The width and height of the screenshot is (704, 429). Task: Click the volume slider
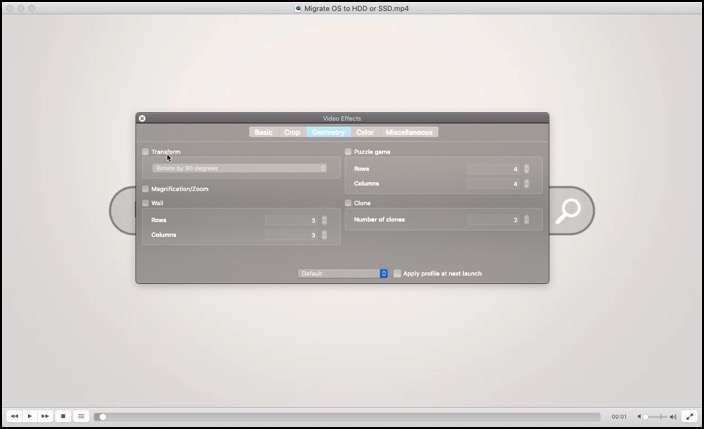point(656,417)
